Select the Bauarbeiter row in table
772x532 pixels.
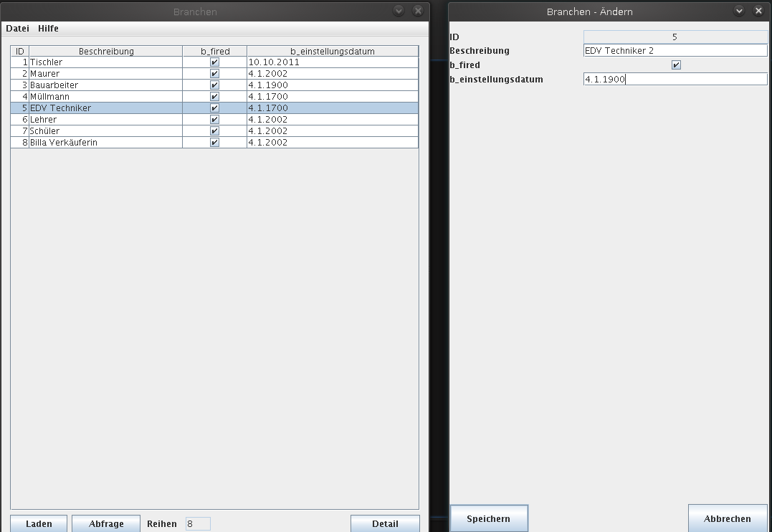click(106, 85)
